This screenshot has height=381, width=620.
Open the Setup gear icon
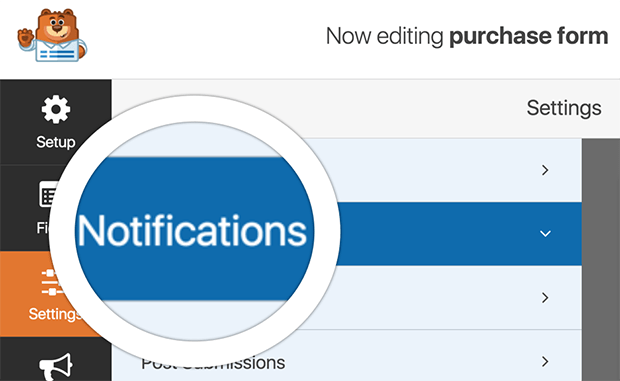point(56,109)
